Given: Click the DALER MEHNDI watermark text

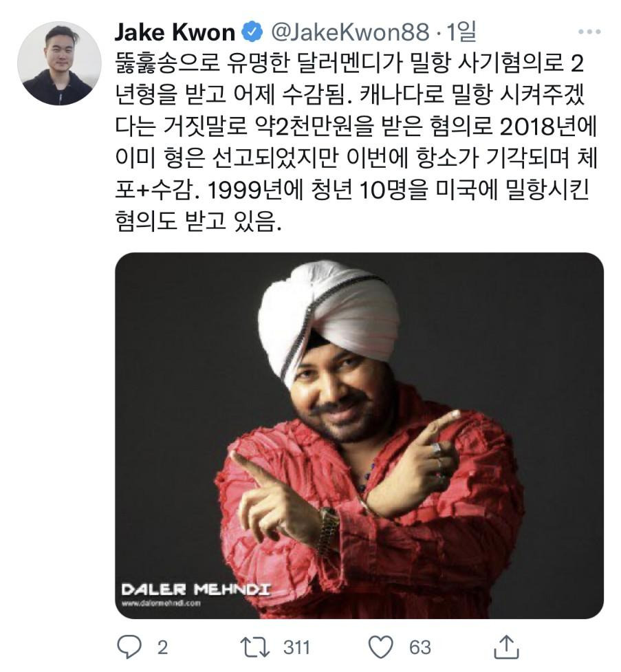Looking at the screenshot, I should coord(196,589).
